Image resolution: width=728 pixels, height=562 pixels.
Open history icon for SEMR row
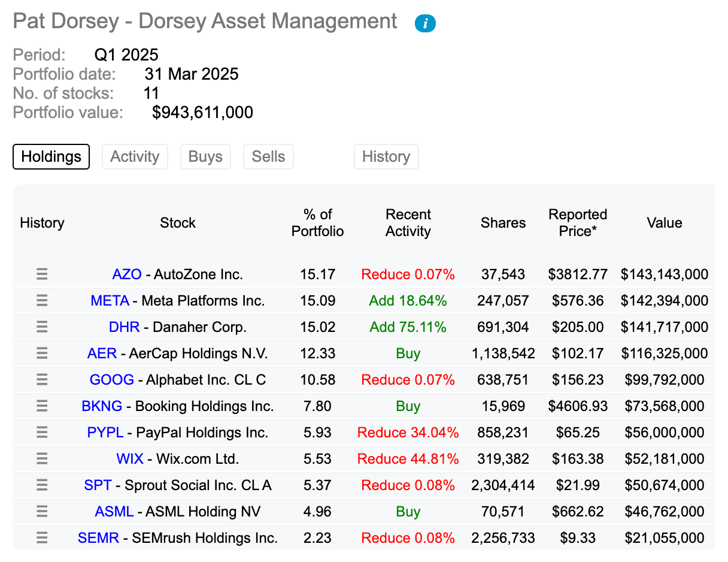(x=42, y=538)
